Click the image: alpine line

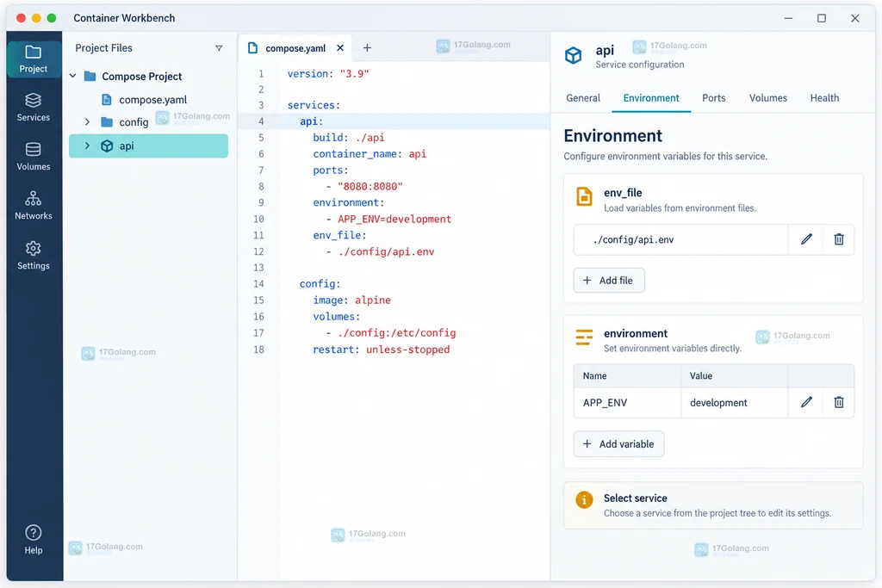pos(351,300)
